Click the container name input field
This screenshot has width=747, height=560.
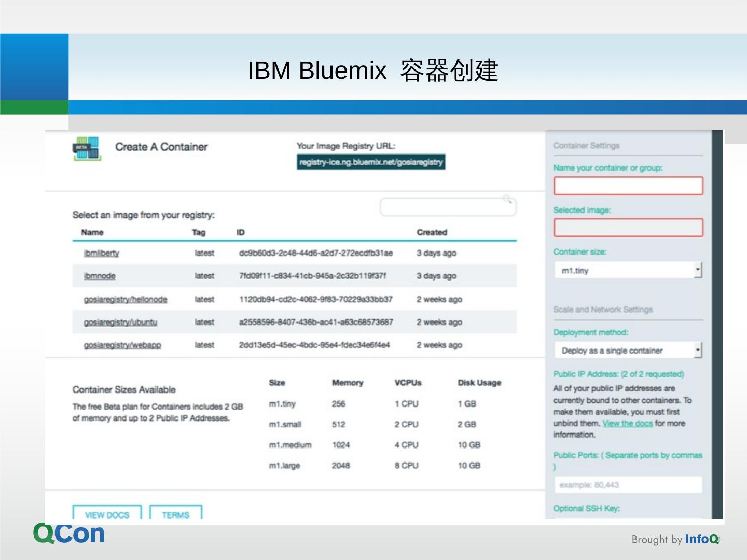628,186
